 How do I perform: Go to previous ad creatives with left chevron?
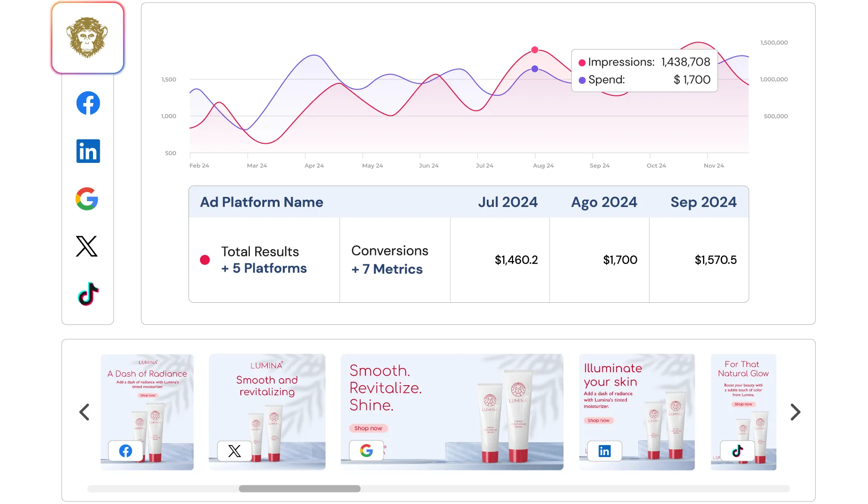84,412
